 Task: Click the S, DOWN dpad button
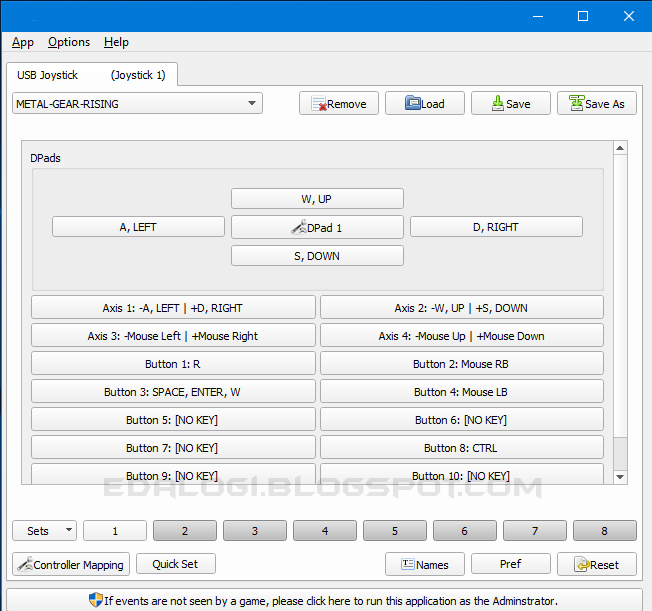coord(317,255)
